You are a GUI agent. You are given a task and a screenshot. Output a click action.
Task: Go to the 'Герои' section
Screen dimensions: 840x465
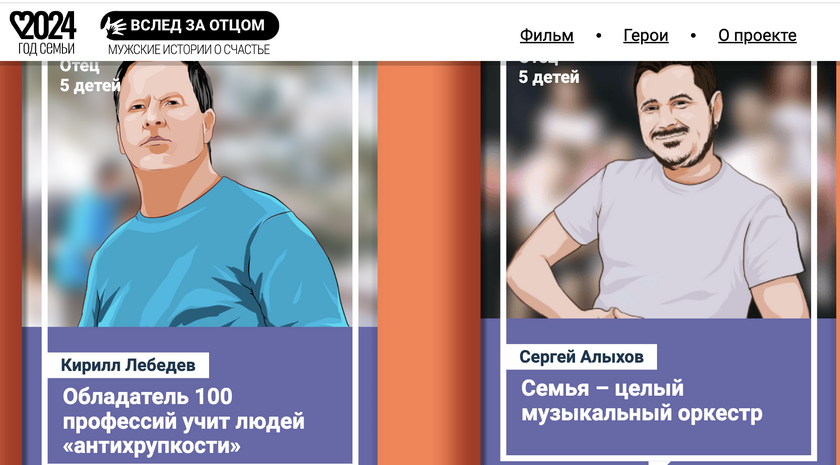point(646,35)
